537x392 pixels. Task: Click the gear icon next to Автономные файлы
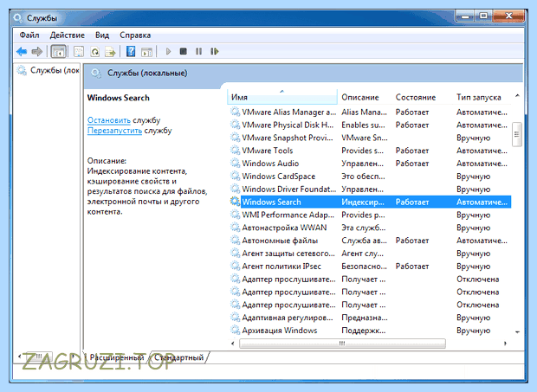pos(235,241)
